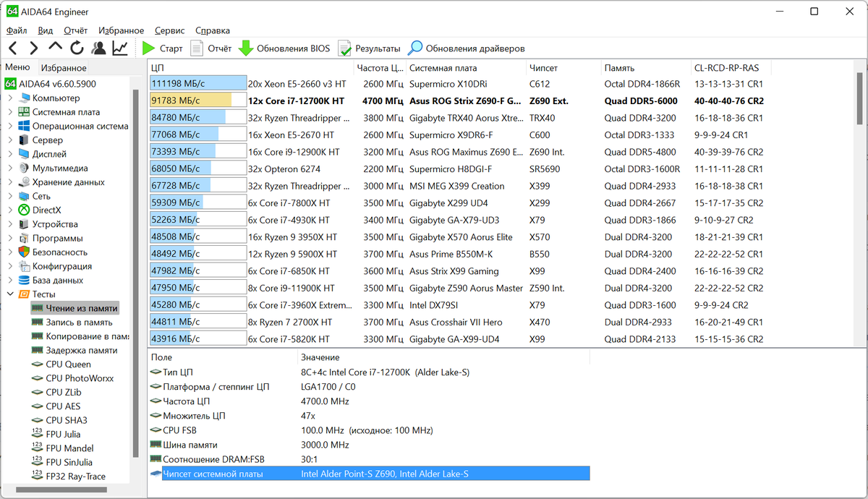
Task: Click the Forward navigation arrow
Action: pos(34,48)
